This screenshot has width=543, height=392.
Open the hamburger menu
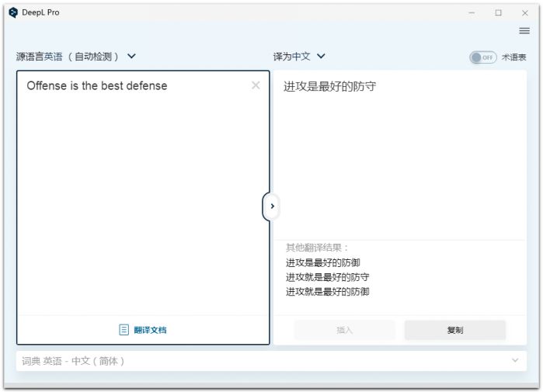coord(524,31)
